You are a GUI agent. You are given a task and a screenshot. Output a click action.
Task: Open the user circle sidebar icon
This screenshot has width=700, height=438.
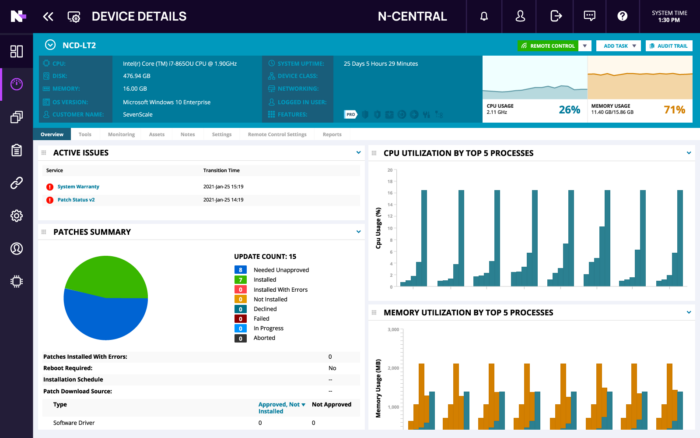pyautogui.click(x=17, y=249)
